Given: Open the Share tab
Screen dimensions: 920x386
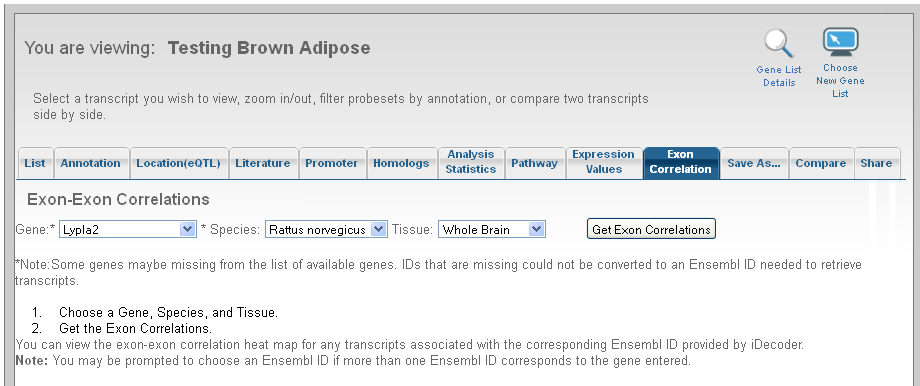Looking at the screenshot, I should pos(877,163).
